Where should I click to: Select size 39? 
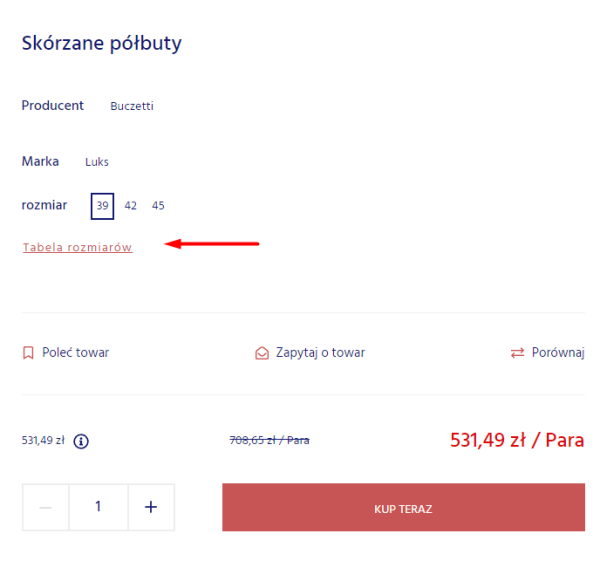pyautogui.click(x=102, y=206)
